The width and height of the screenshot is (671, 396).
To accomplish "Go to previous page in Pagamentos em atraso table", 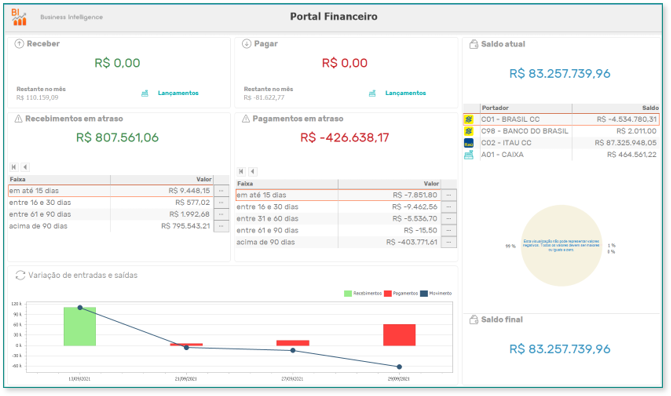I will 253,171.
